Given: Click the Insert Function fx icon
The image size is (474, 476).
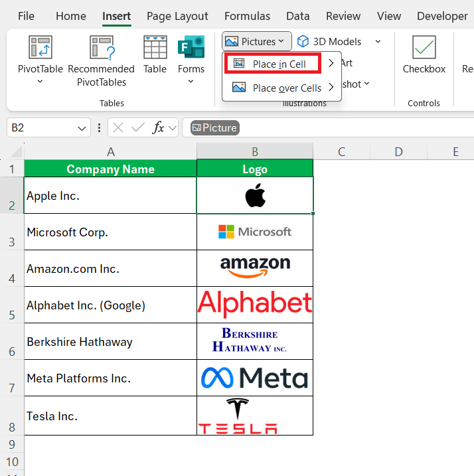Looking at the screenshot, I should 158,127.
